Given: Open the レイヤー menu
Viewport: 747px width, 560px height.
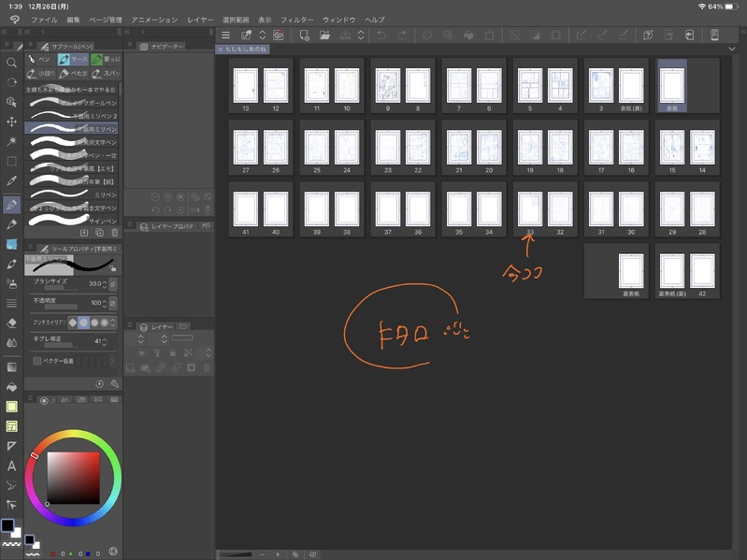Looking at the screenshot, I should click(x=200, y=20).
